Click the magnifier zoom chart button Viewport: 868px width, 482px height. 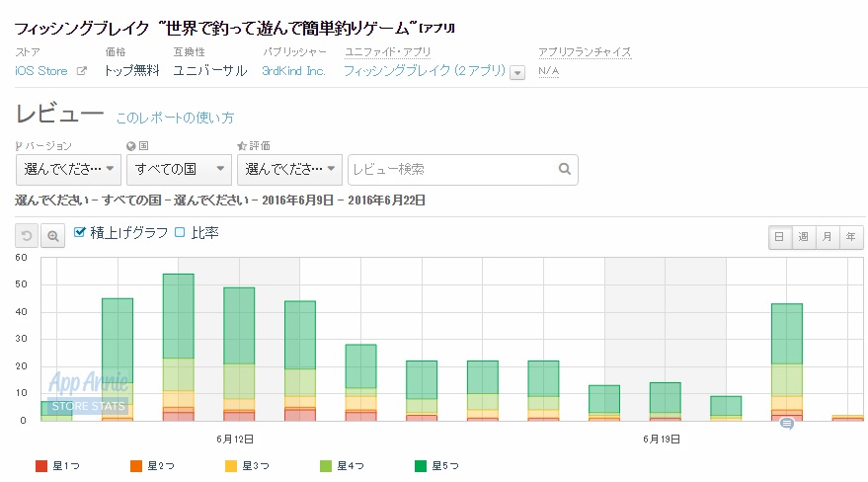pyautogui.click(x=52, y=236)
